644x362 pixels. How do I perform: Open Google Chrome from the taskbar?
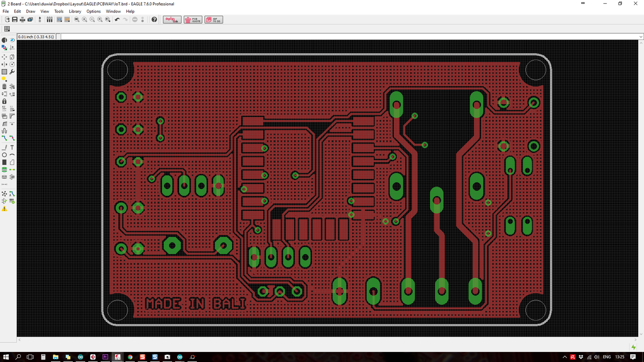(130, 357)
